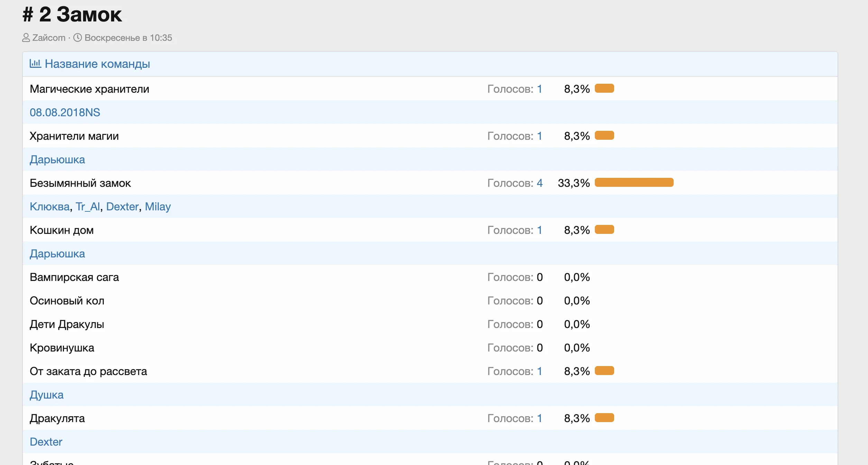Open voter profile 08.08.2018NS

pyautogui.click(x=65, y=112)
